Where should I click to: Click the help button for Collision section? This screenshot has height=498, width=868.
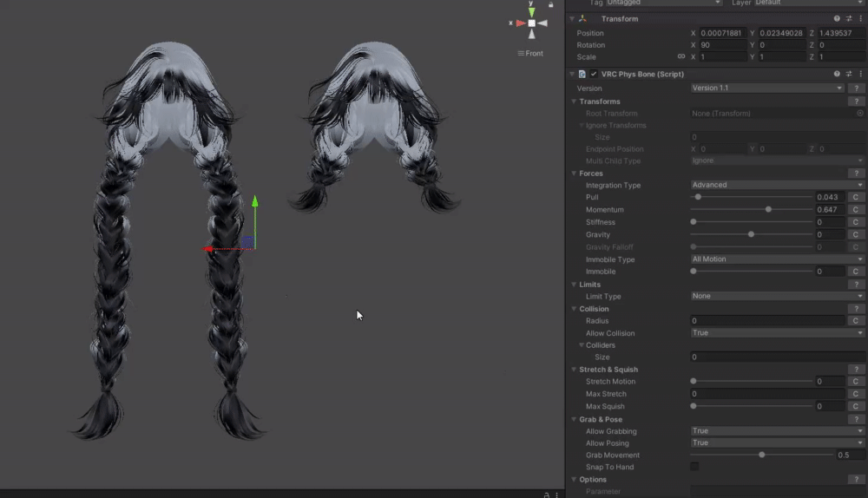pyautogui.click(x=856, y=309)
